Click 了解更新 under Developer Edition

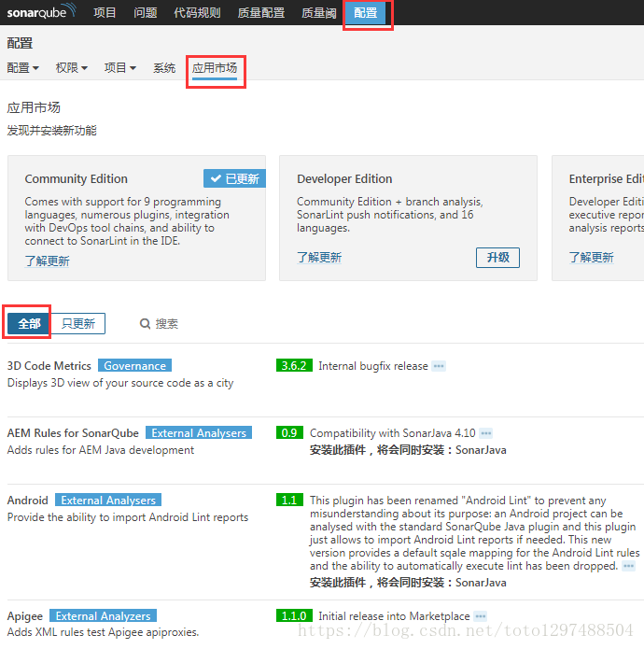point(319,258)
